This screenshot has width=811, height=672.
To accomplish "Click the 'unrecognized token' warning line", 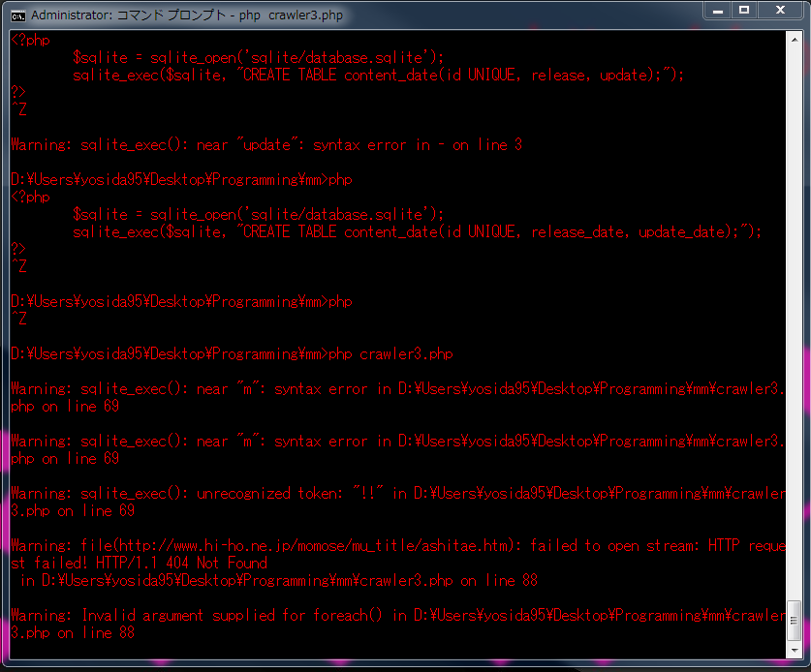I will click(291, 494).
